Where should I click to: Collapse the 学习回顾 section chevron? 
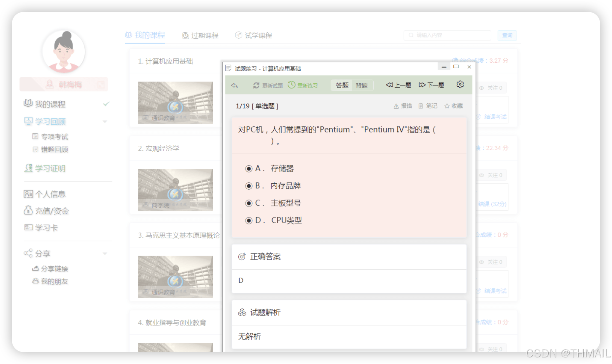click(x=105, y=121)
